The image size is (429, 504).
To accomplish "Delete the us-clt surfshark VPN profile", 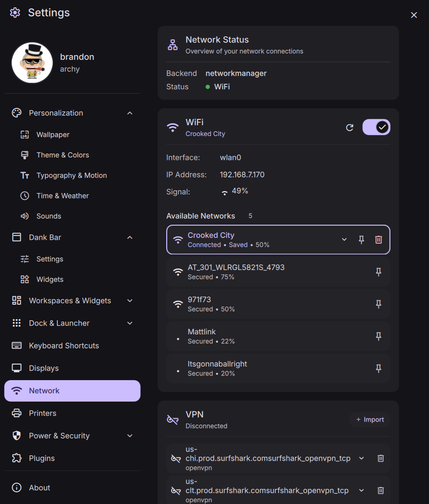I will coord(381,490).
